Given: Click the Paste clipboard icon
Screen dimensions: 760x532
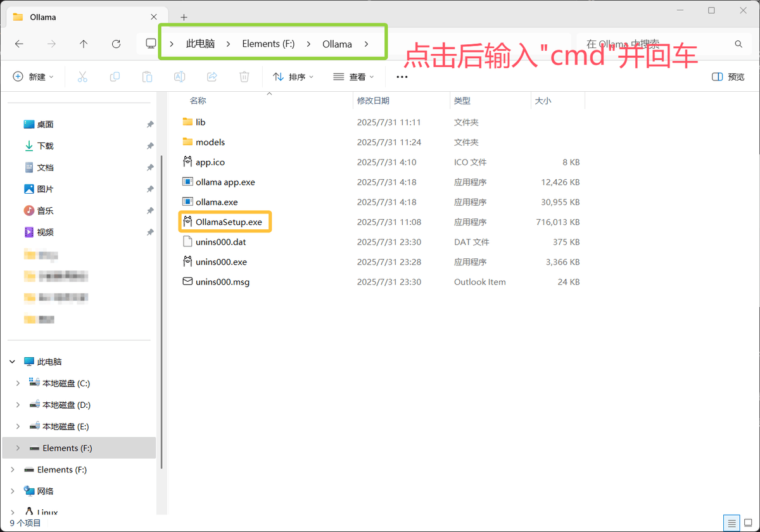Looking at the screenshot, I should click(x=147, y=77).
